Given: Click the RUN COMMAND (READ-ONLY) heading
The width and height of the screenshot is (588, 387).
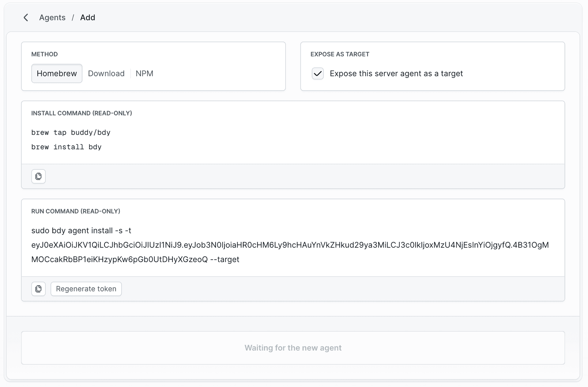Looking at the screenshot, I should click(76, 211).
